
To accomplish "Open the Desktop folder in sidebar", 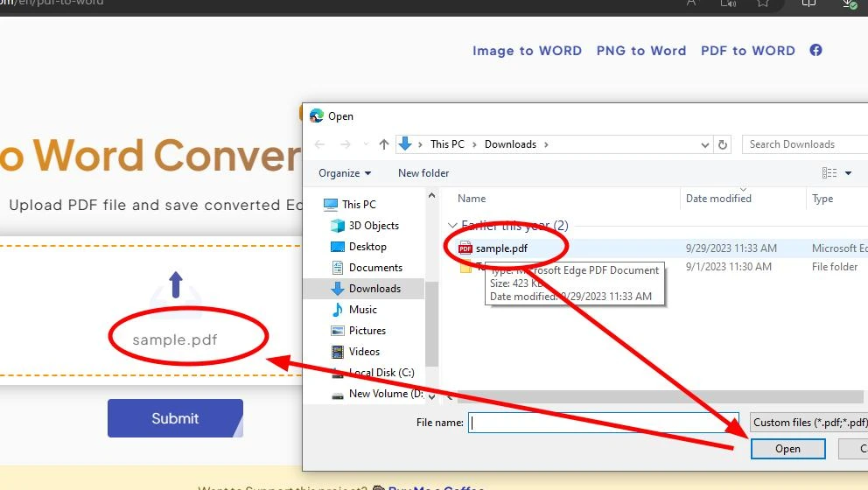I will pos(367,247).
